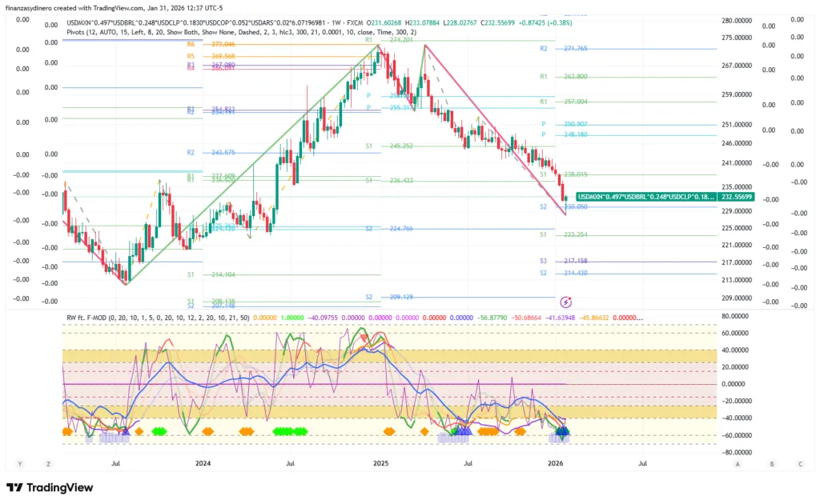
Task: Click the red down-triangle oscillator signal marker
Action: click(x=365, y=338)
